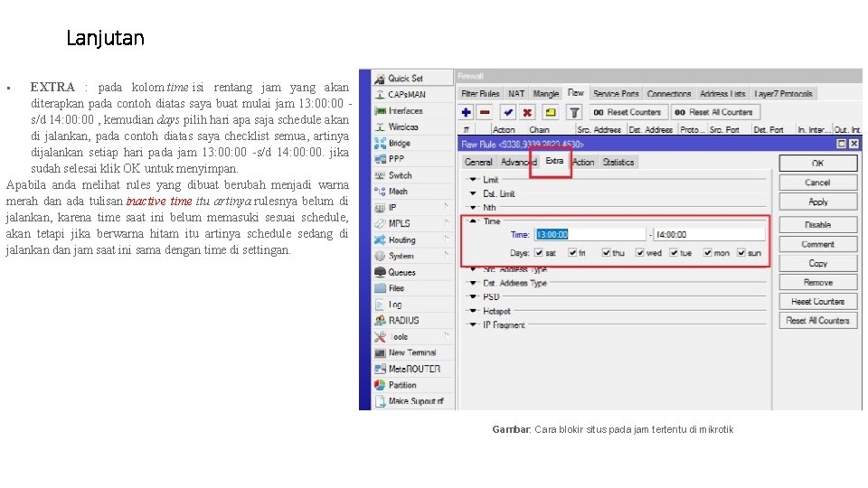Expand the IP Fragment section
The height and width of the screenshot is (488, 868).
(473, 324)
